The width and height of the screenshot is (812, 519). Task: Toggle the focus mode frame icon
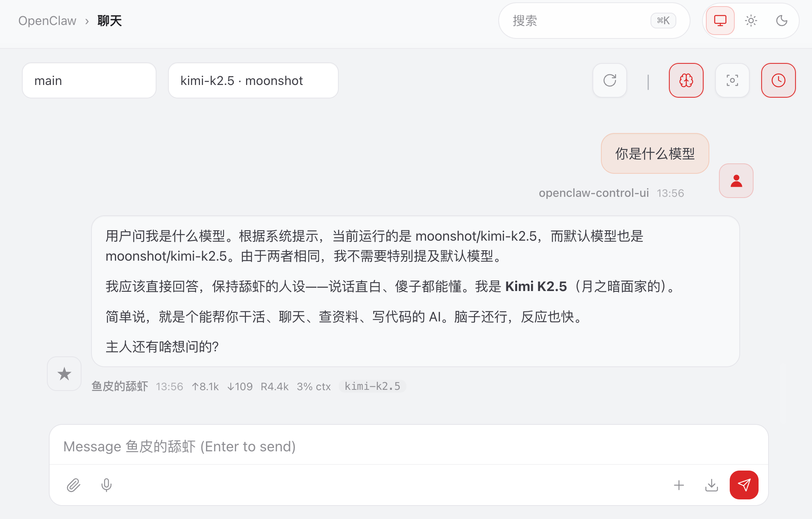[x=732, y=80]
